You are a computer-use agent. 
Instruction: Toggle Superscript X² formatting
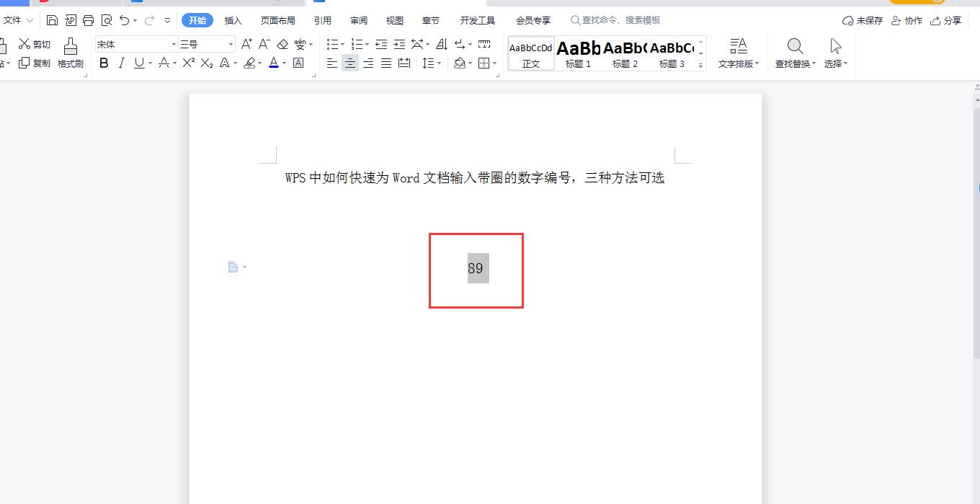pos(189,63)
